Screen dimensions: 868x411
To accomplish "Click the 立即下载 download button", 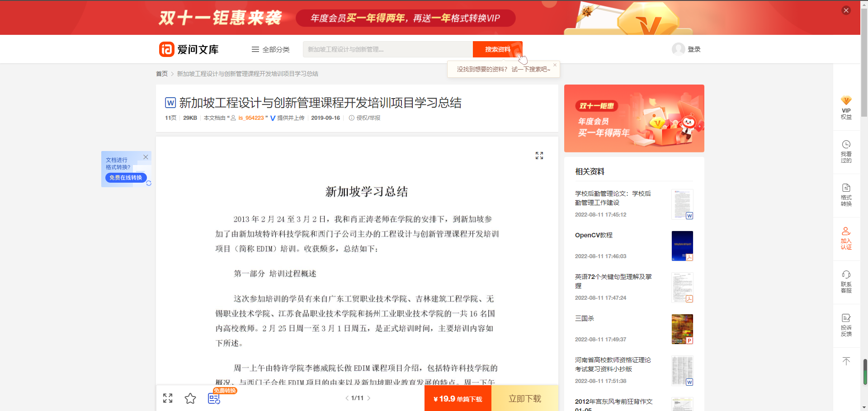I will click(x=524, y=398).
